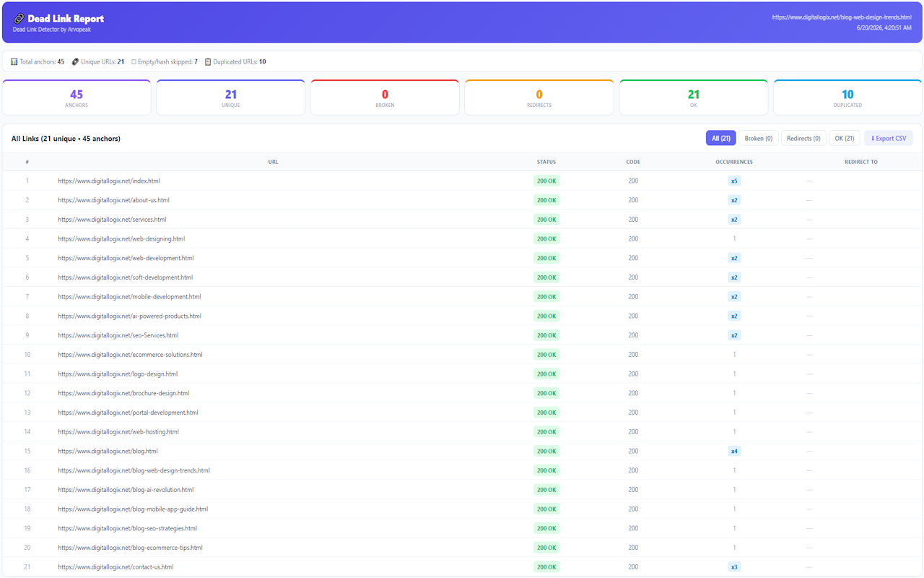Click the x5 occurrences badge for index.html
The image size is (924, 578).
734,181
